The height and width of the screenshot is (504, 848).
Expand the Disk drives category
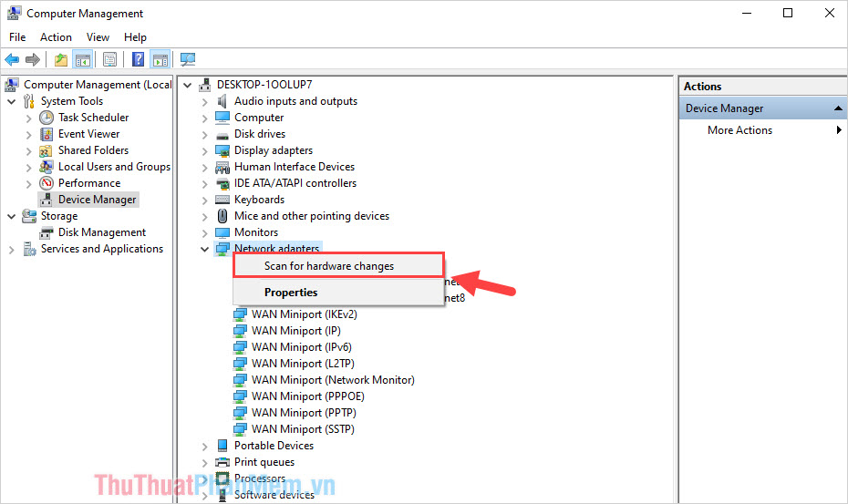tap(204, 135)
